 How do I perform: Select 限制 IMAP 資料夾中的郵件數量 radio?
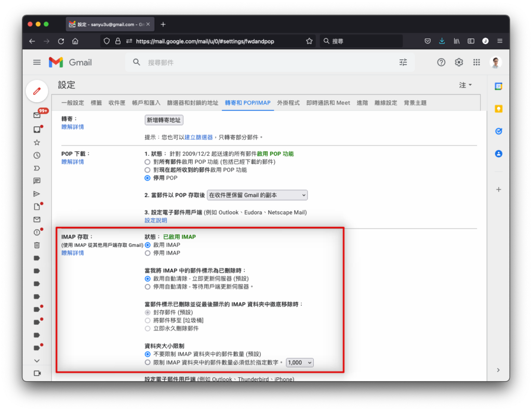[148, 363]
